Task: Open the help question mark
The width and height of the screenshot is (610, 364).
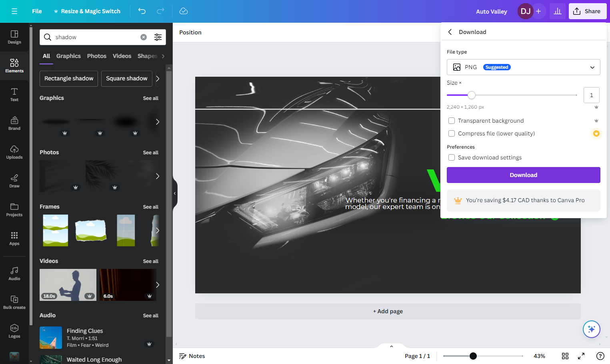Action: 600,356
